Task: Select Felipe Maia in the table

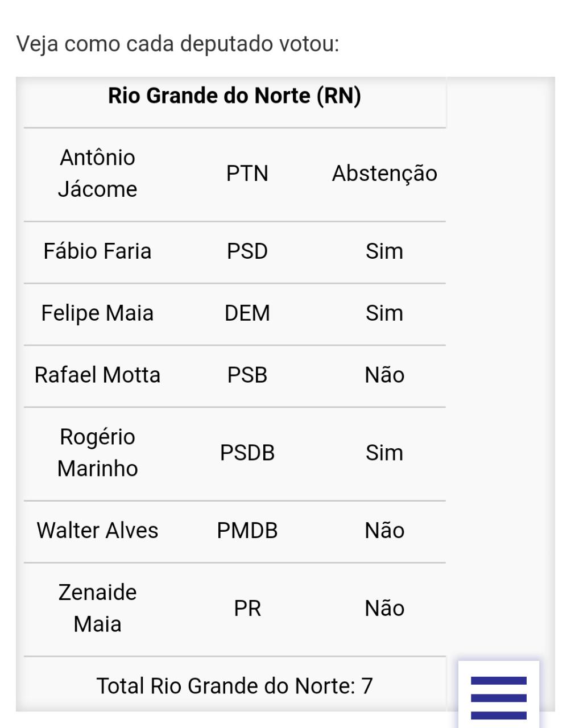Action: coord(97,313)
